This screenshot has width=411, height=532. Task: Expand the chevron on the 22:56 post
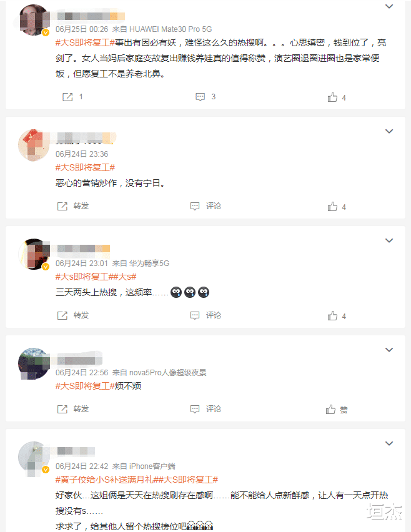tap(389, 350)
